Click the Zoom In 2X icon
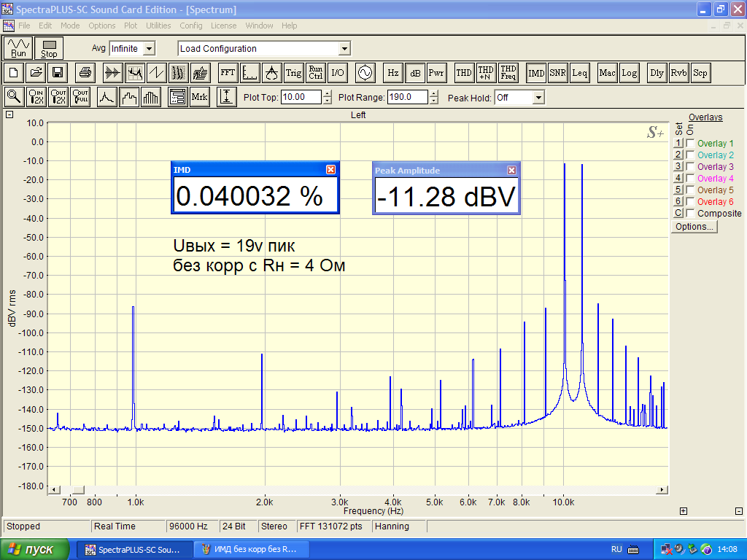Screen dimensions: 747x560 (x=36, y=97)
